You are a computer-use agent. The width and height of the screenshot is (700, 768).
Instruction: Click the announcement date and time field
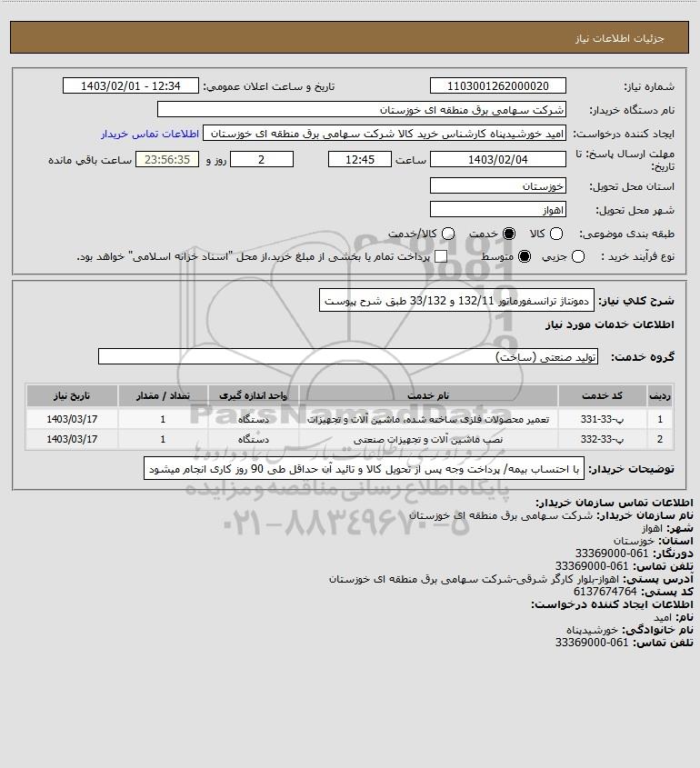tap(131, 85)
